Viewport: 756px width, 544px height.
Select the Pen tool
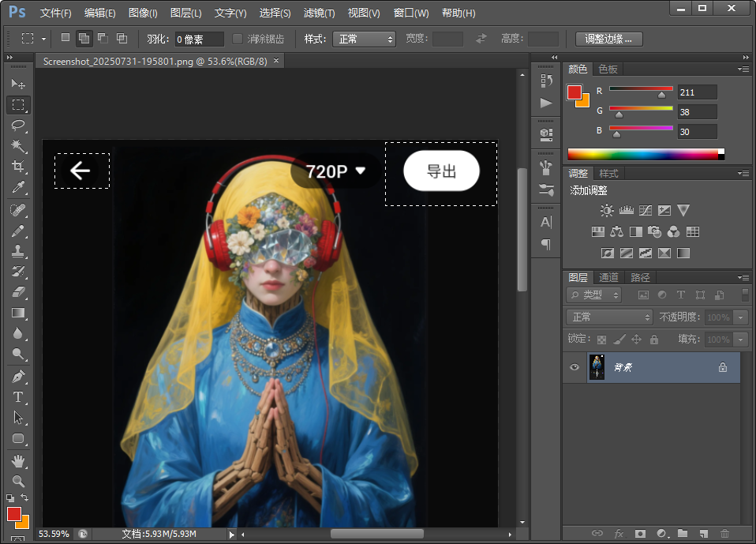17,377
